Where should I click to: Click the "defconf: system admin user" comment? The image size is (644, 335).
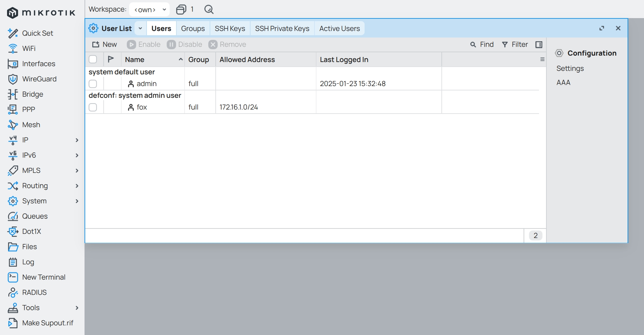(135, 95)
